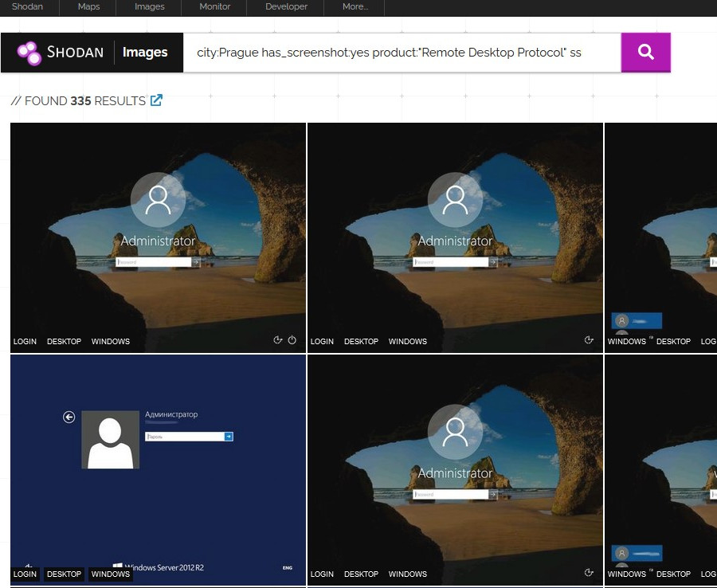Open the Maps navigation item
The width and height of the screenshot is (717, 588).
tap(88, 7)
